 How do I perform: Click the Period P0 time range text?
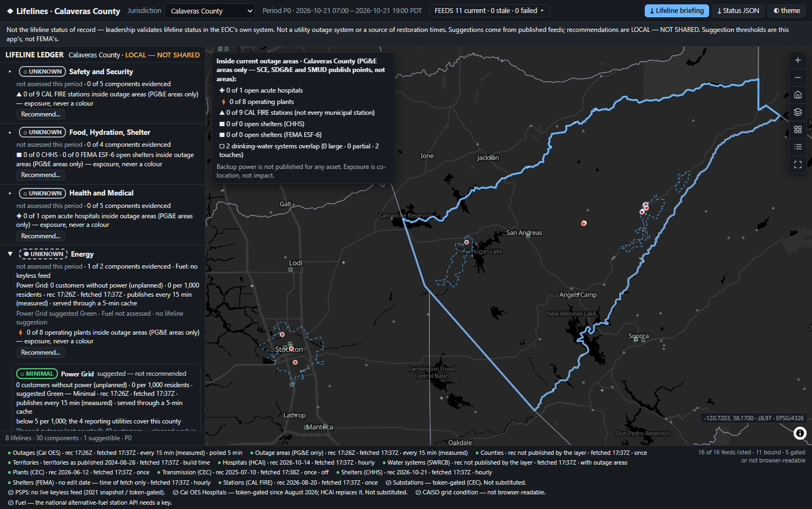pos(342,11)
